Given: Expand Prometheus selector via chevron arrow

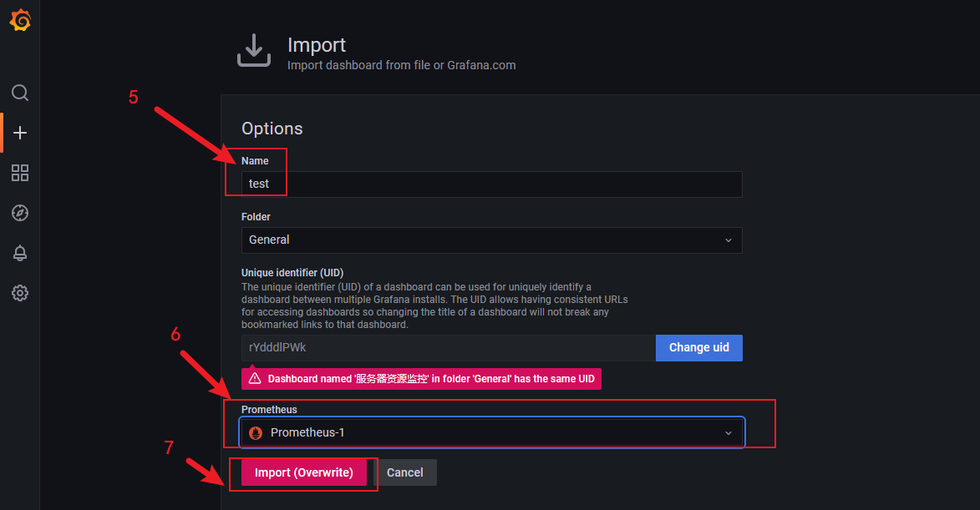Looking at the screenshot, I should (728, 432).
